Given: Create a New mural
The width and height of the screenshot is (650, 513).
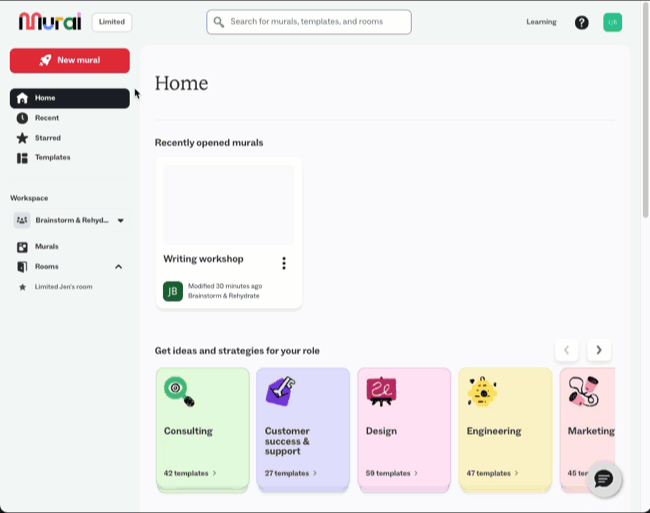Looking at the screenshot, I should point(70,60).
